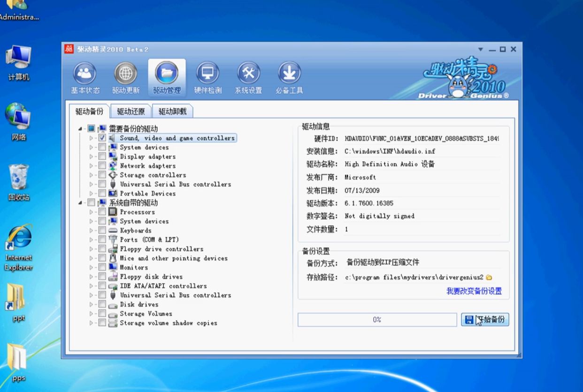Switch to the 驱动还原 tab
Screen dimensions: 583x392
(131, 111)
